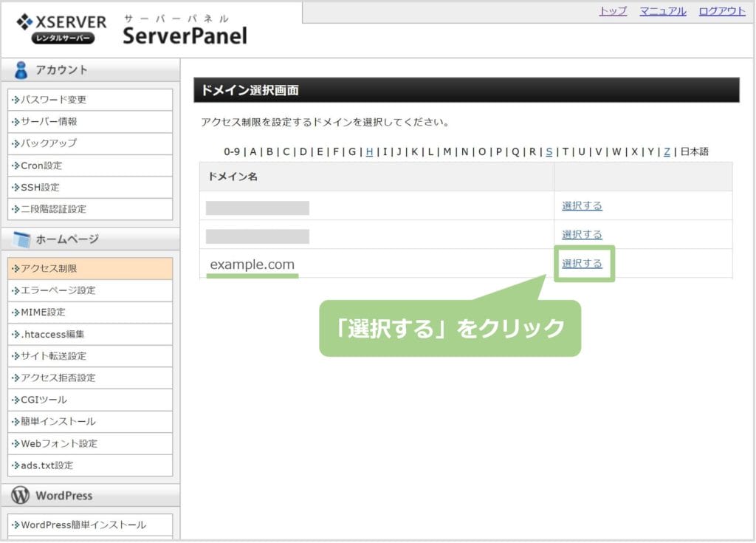756x543 pixels.
Task: Select アクセス制限 in the sidebar
Action: 49,269
